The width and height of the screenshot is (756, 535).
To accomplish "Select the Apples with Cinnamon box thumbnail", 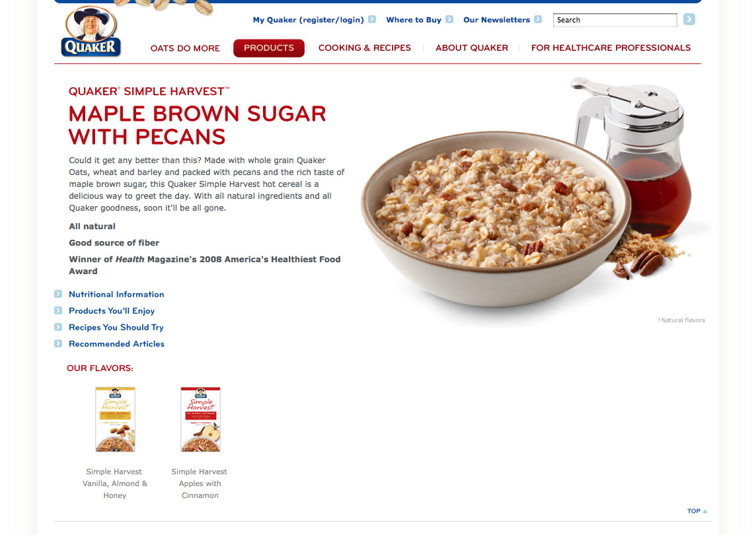I will coord(200,419).
